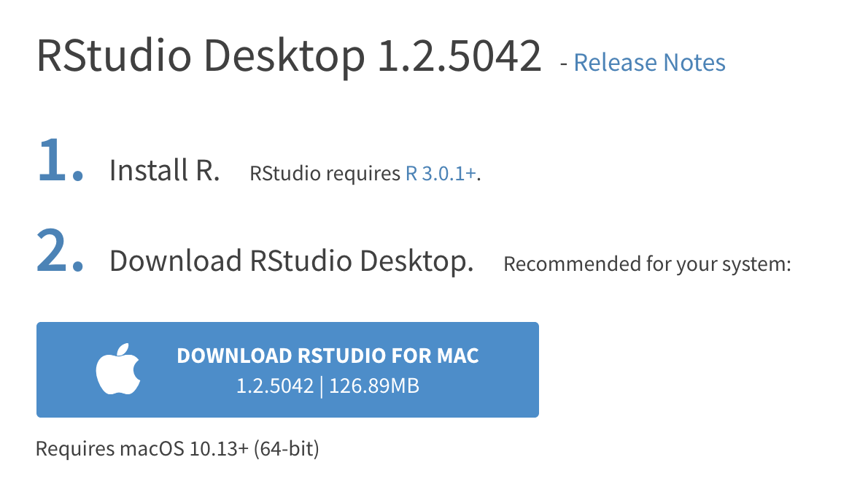Click 1.2.5042 version in page heading

[460, 55]
